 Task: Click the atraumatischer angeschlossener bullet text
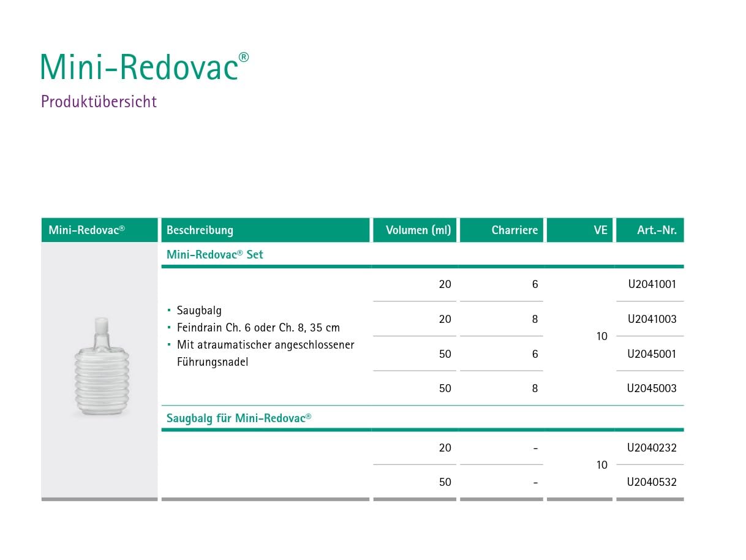tap(266, 345)
